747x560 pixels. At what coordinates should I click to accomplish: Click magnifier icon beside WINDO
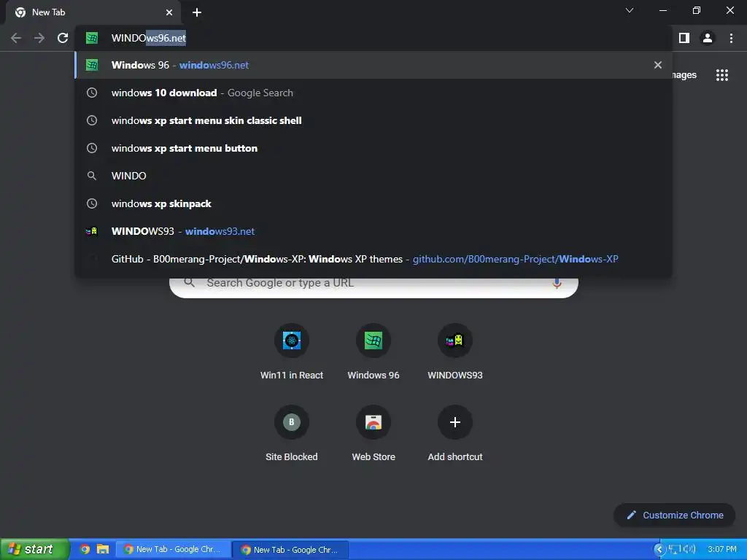[x=92, y=176]
